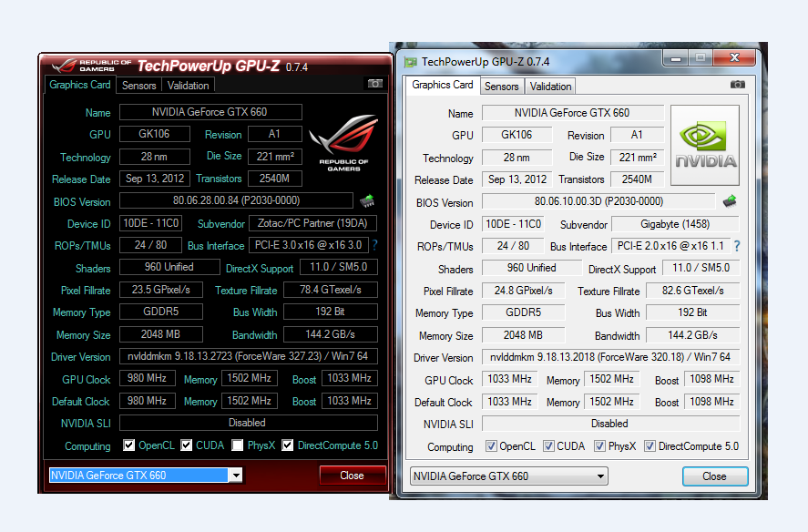The height and width of the screenshot is (532, 808).
Task: Click the bus interface question mark in standard window
Action: 738,246
